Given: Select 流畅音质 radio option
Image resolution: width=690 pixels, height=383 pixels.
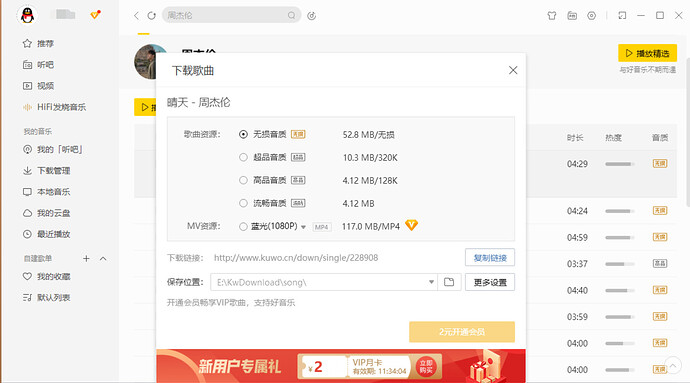Looking at the screenshot, I should [243, 203].
